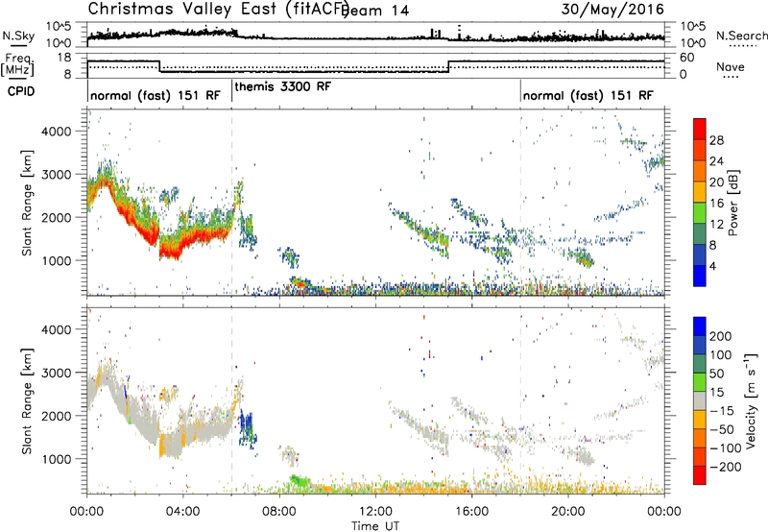
Task: Pick the teal 8–12 dB Power colorbar segment
Action: tap(700, 234)
